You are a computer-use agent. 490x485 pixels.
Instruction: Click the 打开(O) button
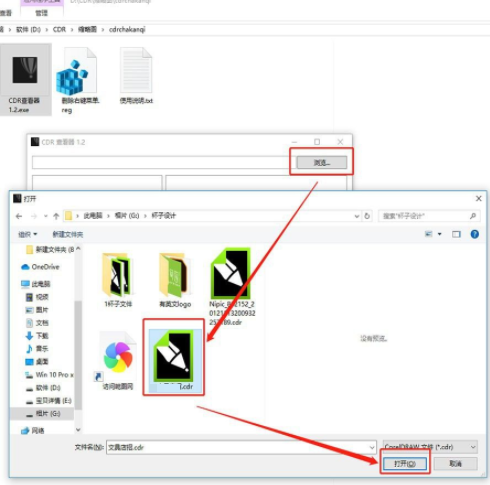[405, 464]
